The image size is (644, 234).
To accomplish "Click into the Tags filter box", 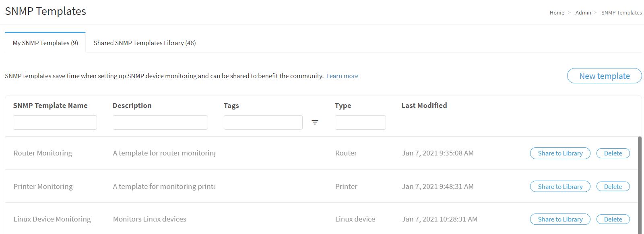I will click(x=263, y=122).
